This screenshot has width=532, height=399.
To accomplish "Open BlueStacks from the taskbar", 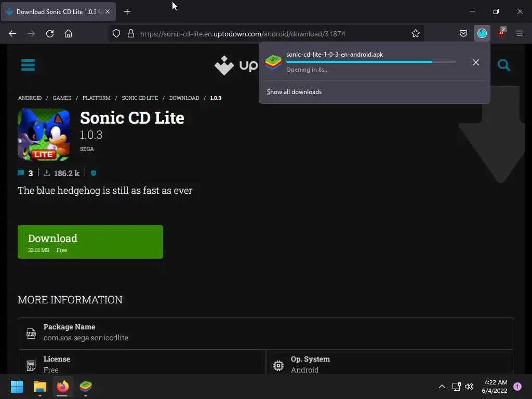I will tap(86, 387).
